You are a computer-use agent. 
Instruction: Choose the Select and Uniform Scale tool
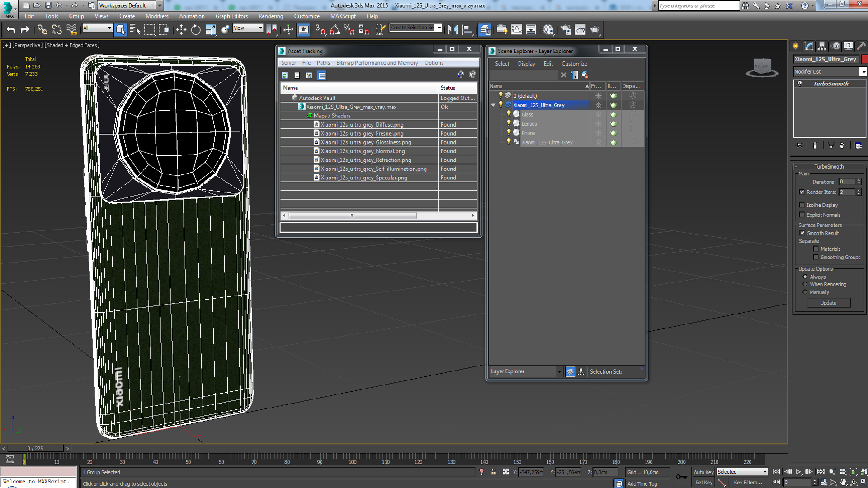(x=211, y=30)
